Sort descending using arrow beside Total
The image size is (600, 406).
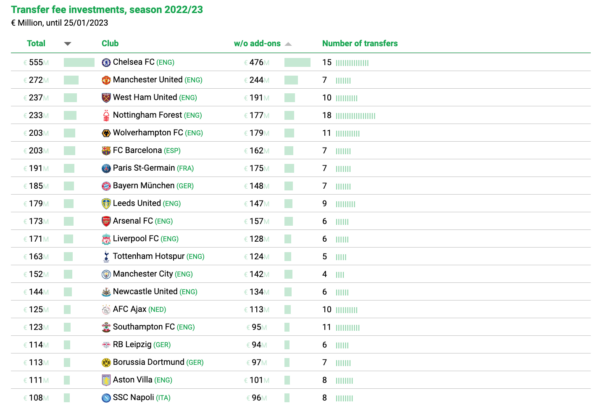pos(68,44)
